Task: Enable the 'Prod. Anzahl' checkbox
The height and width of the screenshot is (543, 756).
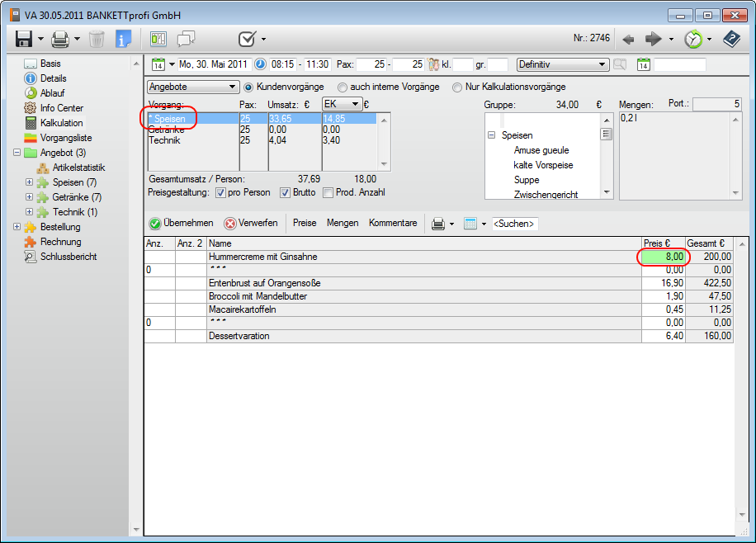Action: (328, 192)
